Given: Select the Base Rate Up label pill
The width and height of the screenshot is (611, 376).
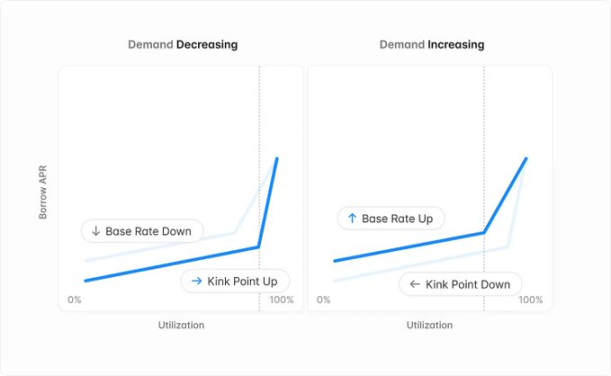Looking at the screenshot, I should tap(391, 218).
